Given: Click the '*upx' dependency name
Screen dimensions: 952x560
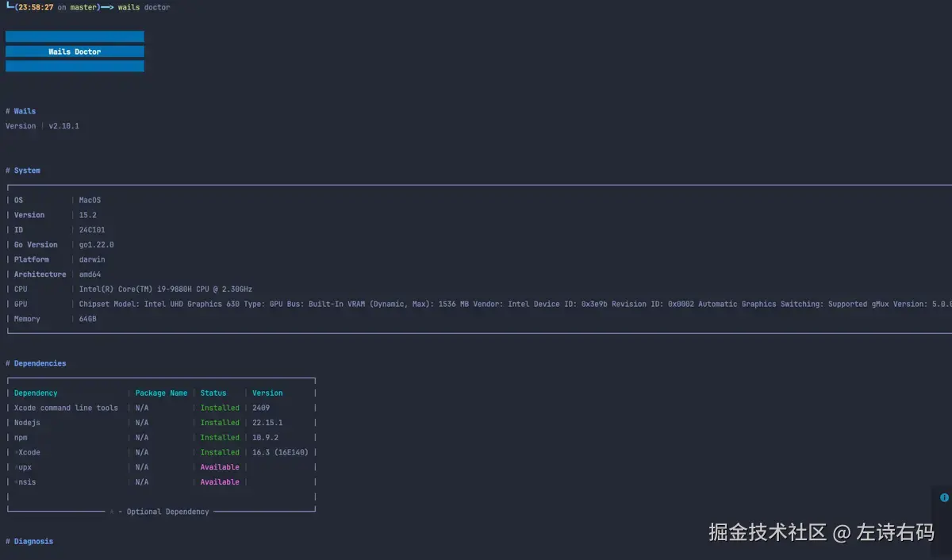Looking at the screenshot, I should 23,467.
